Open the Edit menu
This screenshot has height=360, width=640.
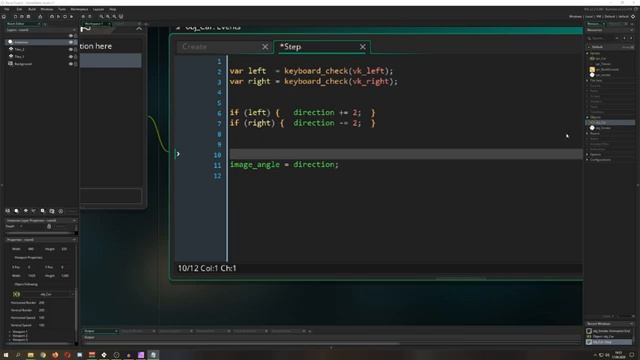[19, 9]
